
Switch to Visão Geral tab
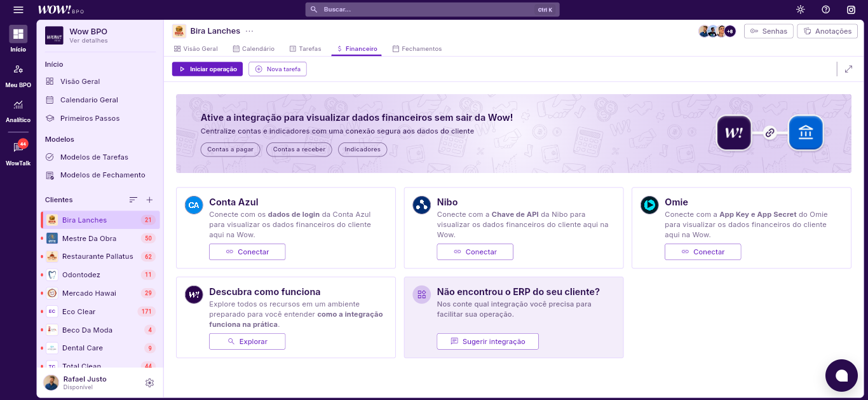(196, 49)
